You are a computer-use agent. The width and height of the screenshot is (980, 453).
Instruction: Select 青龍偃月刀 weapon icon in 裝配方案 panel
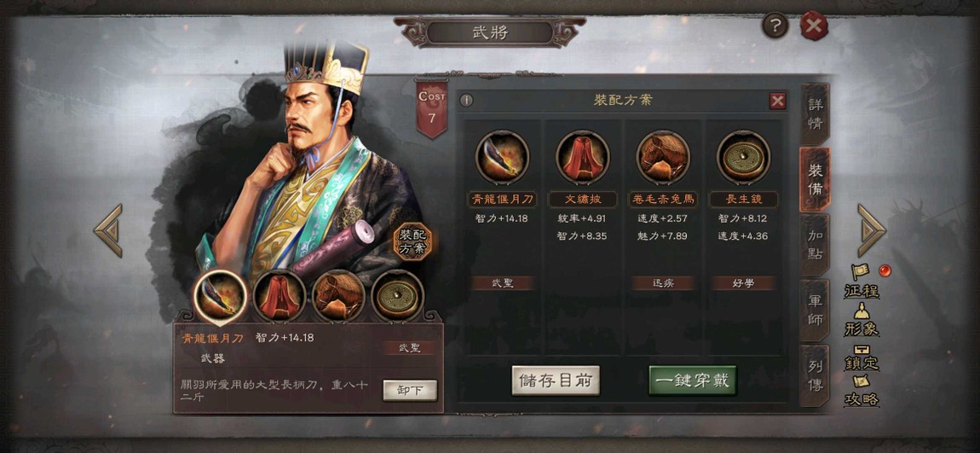tap(502, 157)
